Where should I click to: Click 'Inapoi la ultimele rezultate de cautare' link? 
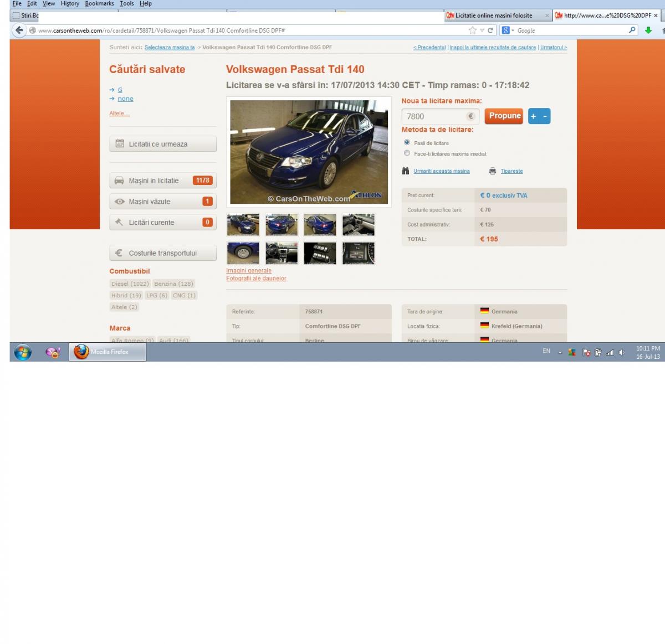point(493,48)
